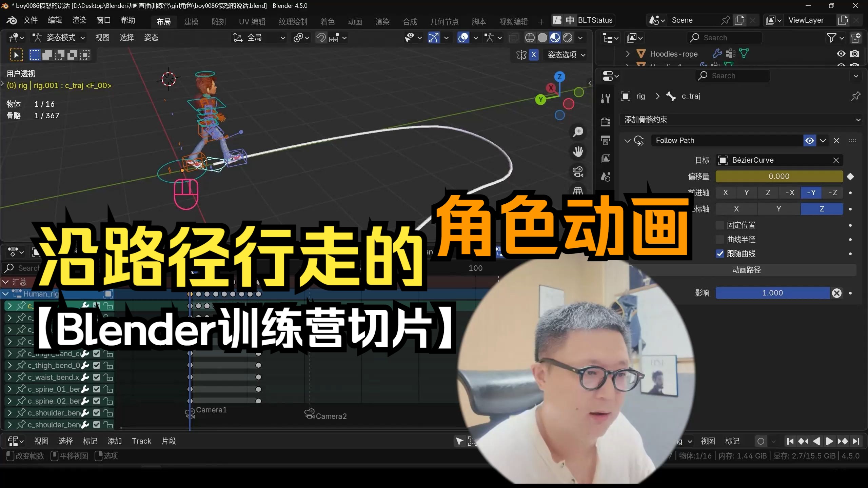This screenshot has height=488, width=868.
Task: Jump to the timeline end frame
Action: click(x=856, y=441)
